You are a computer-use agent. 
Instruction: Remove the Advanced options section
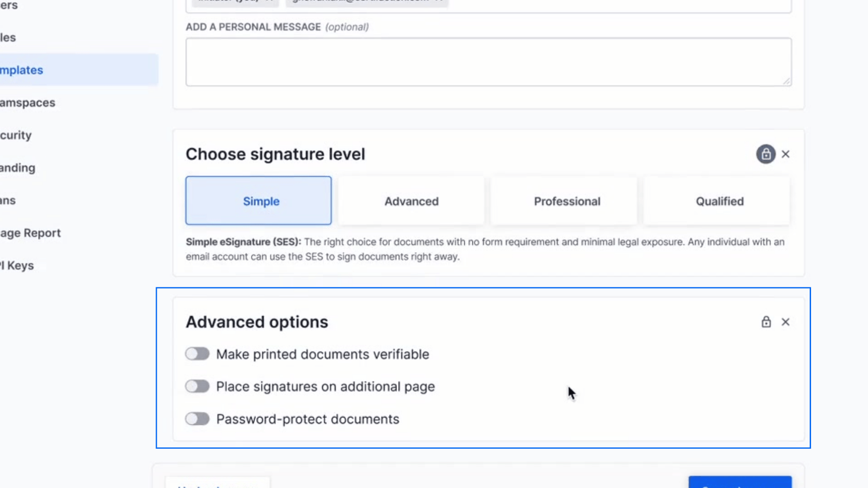pos(786,322)
